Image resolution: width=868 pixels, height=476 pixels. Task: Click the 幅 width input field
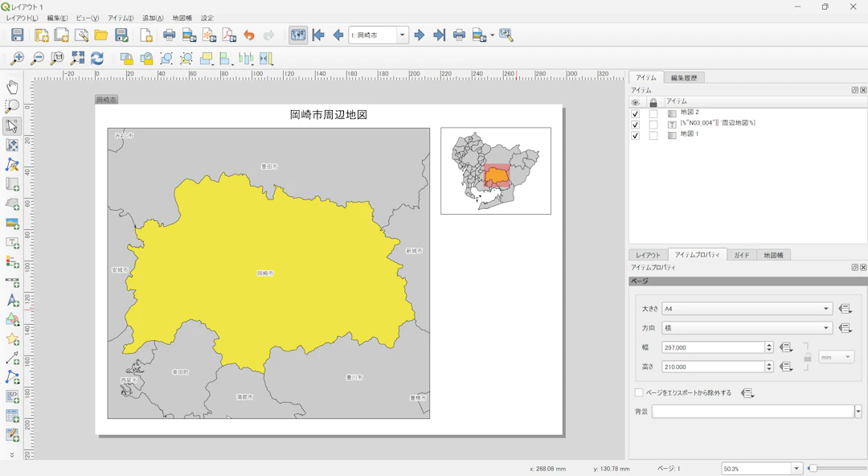pyautogui.click(x=712, y=347)
